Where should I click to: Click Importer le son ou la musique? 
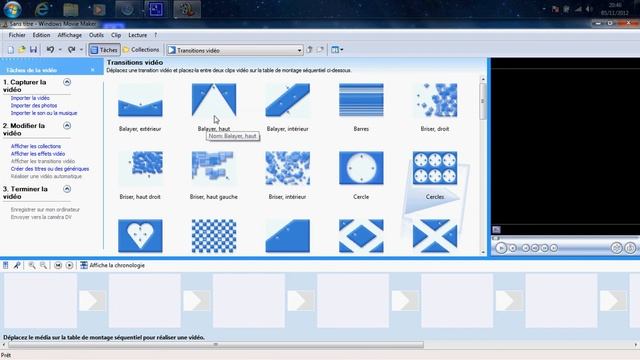pos(44,113)
